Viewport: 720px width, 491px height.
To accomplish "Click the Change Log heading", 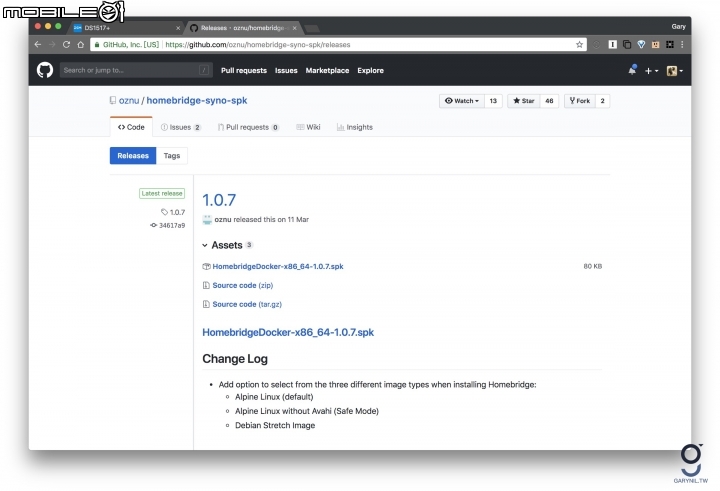I will [235, 359].
